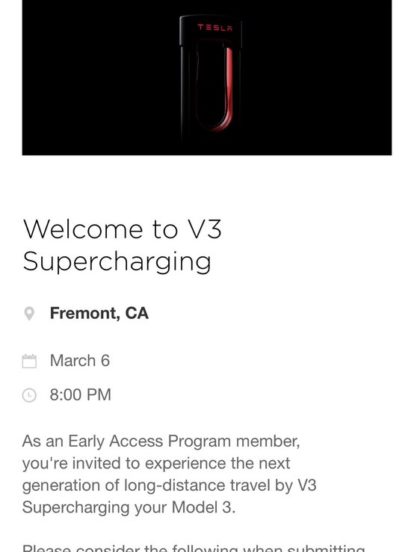
Task: Click the 'Welcome to V3' heading line
Action: click(122, 230)
